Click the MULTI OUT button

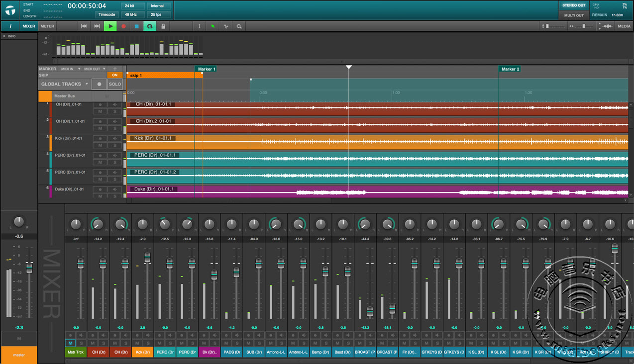574,15
